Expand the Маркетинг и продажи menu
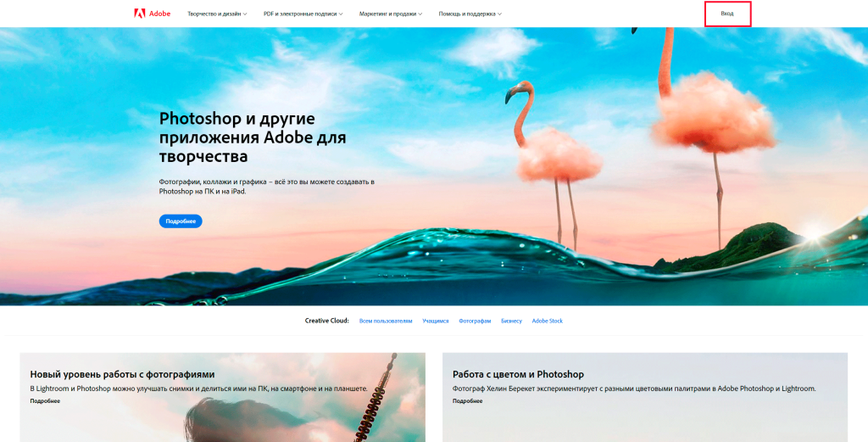Image resolution: width=868 pixels, height=442 pixels. click(391, 14)
